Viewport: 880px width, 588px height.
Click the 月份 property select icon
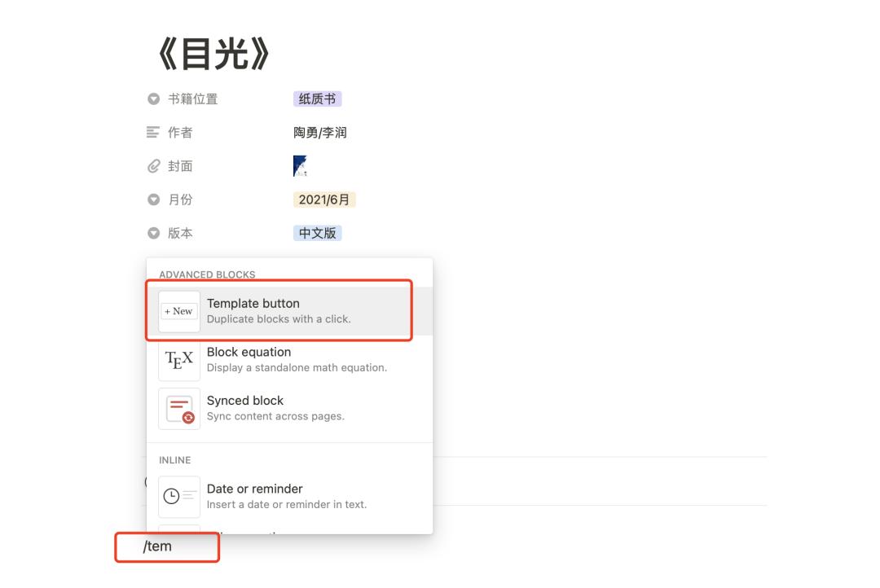pyautogui.click(x=153, y=200)
